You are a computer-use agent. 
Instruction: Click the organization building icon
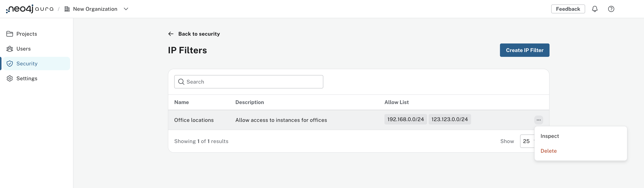(x=67, y=9)
